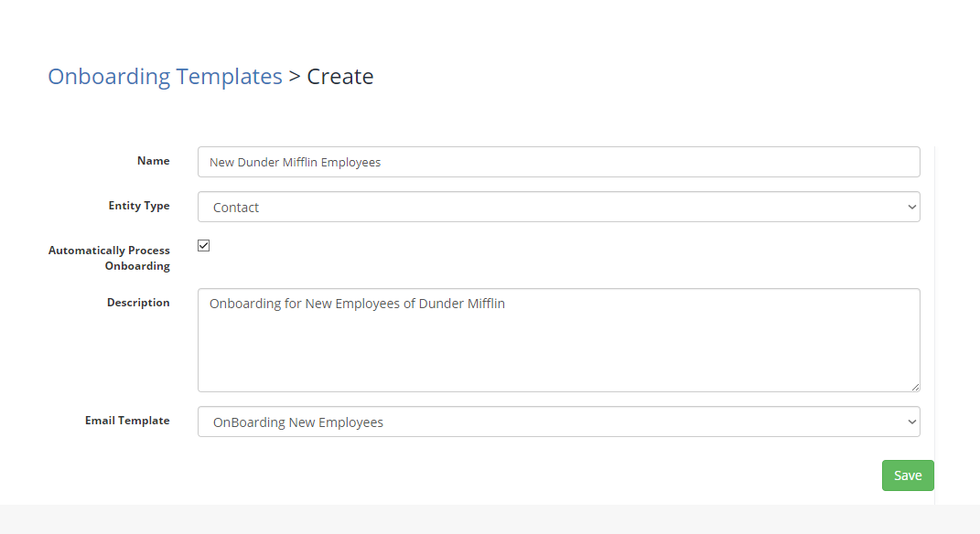Select the OnBoarding New Employees option text
This screenshot has width=980, height=534.
[x=298, y=422]
